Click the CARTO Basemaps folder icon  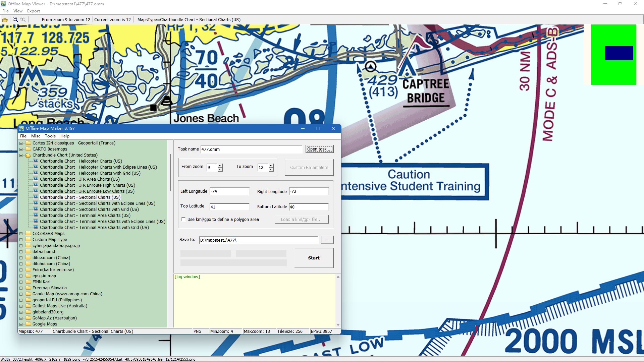[x=28, y=149]
